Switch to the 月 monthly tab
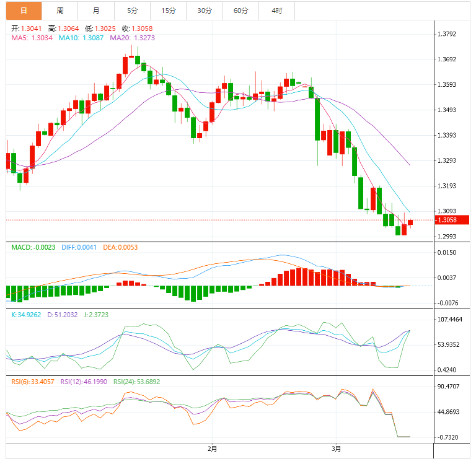476x464 pixels. tap(96, 11)
